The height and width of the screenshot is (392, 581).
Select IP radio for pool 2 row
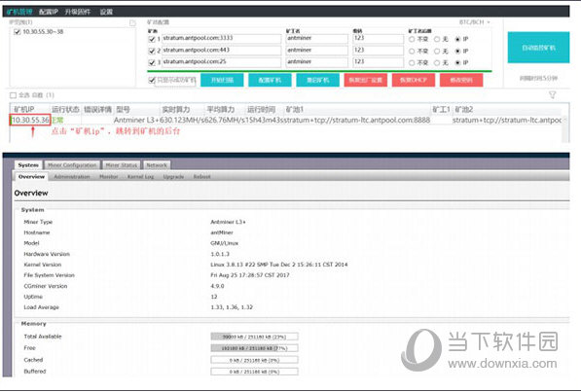pos(457,52)
